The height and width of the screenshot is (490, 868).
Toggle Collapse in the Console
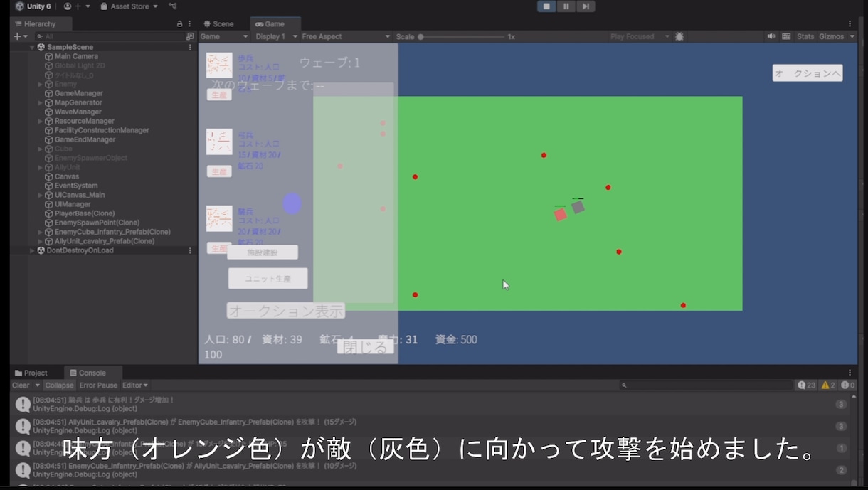pos(59,385)
